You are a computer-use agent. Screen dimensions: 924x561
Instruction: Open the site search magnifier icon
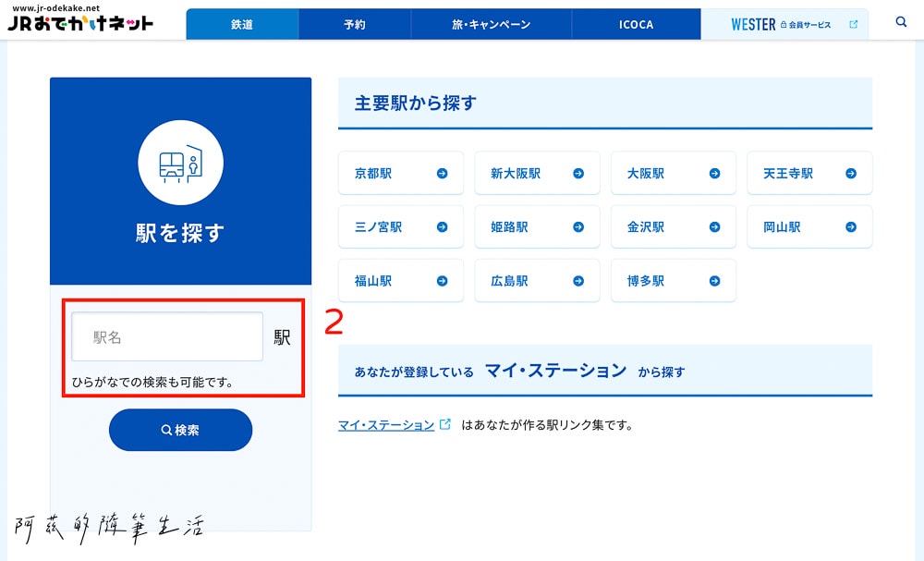point(901,22)
